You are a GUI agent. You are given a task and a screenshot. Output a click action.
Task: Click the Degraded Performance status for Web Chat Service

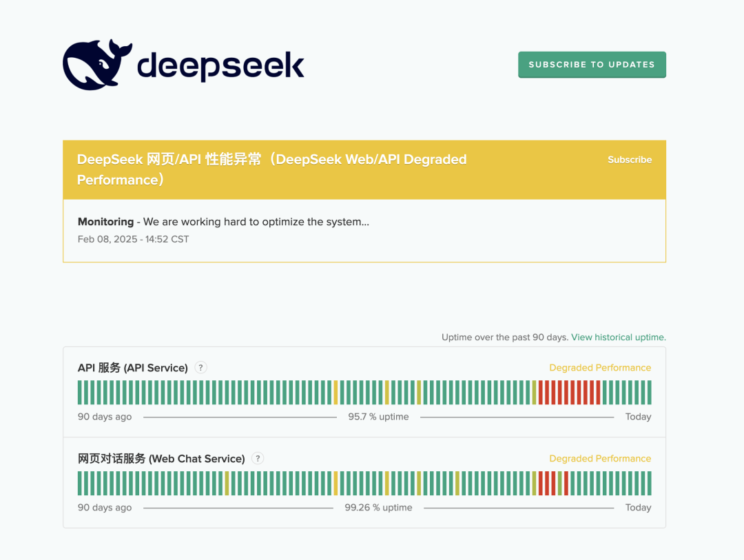[x=600, y=458]
